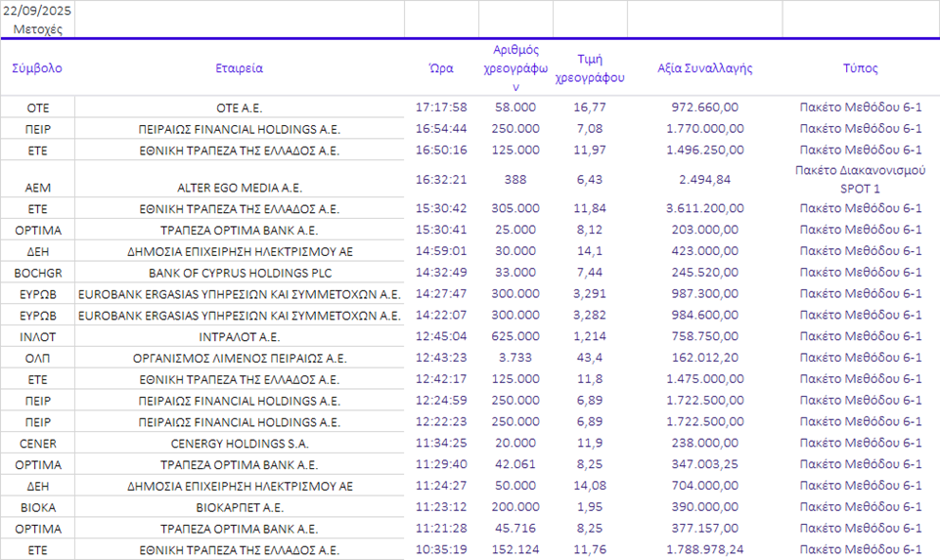The height and width of the screenshot is (560, 940).
Task: Select the Αξία Συναλλαγής column header
Action: coord(704,68)
